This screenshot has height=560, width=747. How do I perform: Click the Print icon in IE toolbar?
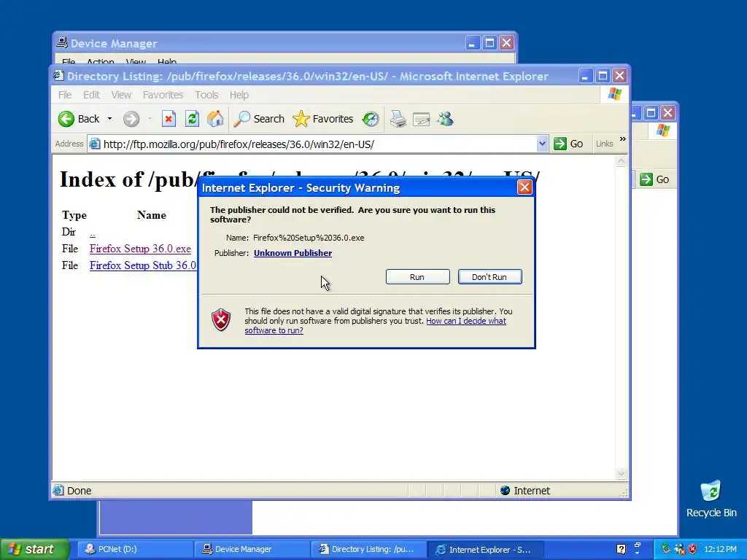398,119
